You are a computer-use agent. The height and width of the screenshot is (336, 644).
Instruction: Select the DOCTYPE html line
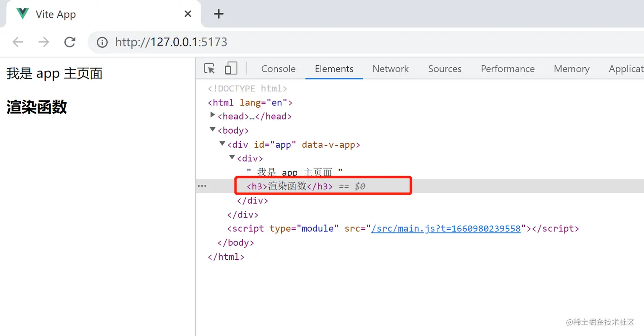(x=247, y=89)
